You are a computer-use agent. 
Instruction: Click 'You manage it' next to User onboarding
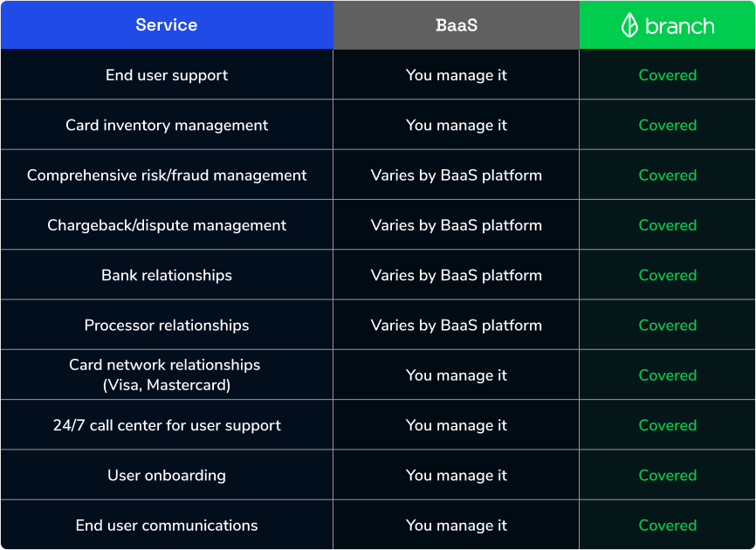456,475
